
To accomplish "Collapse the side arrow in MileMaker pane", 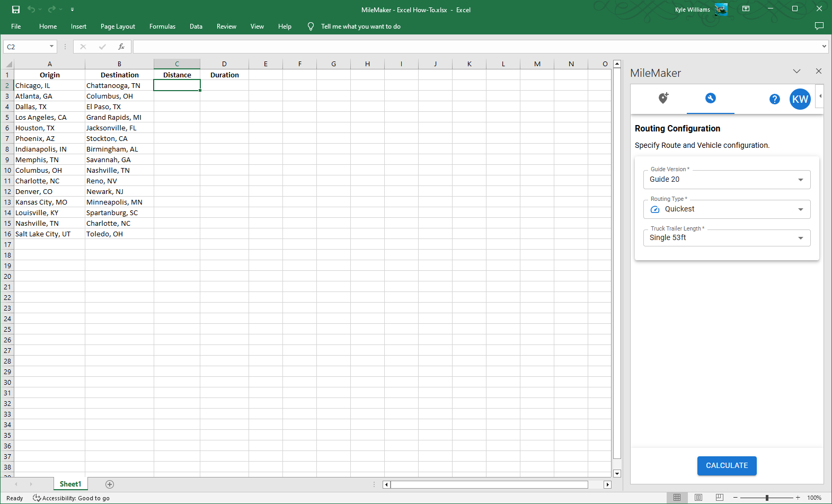I will tap(821, 96).
